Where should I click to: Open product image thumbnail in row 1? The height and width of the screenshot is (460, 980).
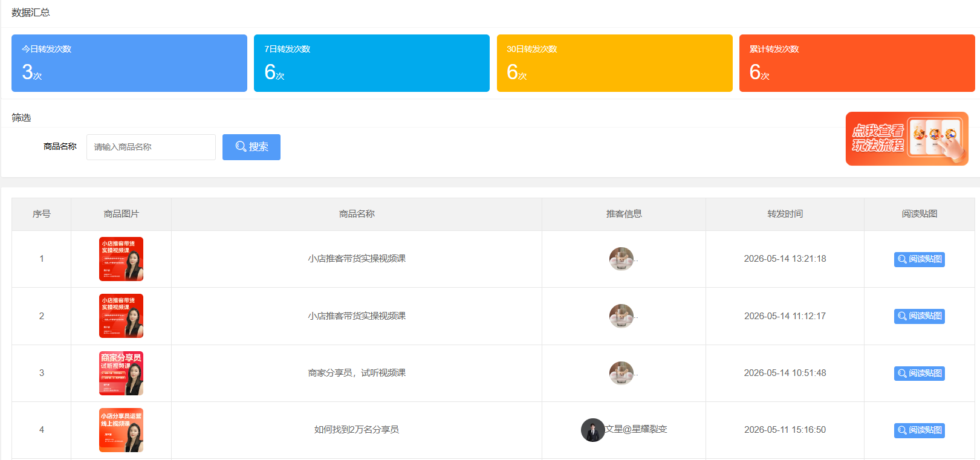[x=121, y=259]
